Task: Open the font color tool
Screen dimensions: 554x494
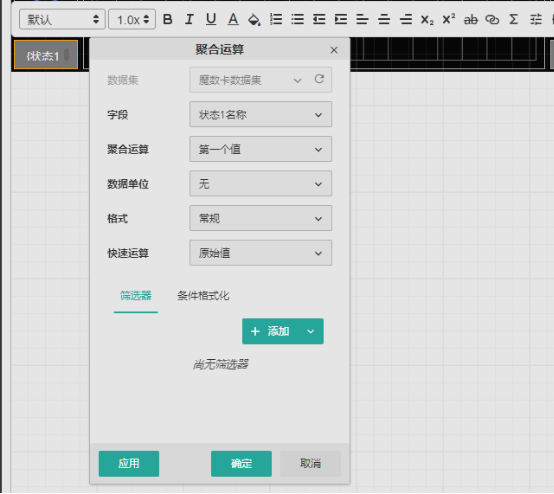Action: coord(233,19)
